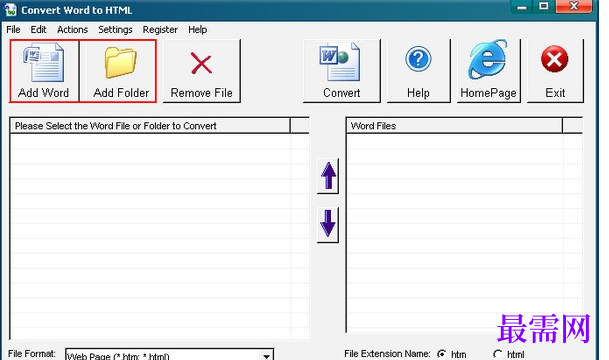Click the 'Please Select the Word File or Folder' column header
The height and width of the screenshot is (360, 609).
coord(150,126)
